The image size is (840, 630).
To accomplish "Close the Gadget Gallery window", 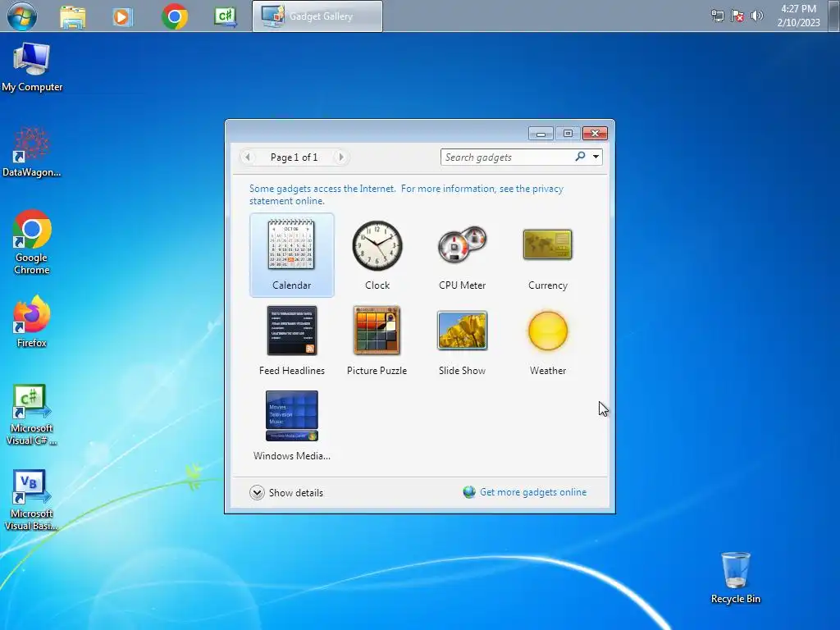I will point(596,134).
